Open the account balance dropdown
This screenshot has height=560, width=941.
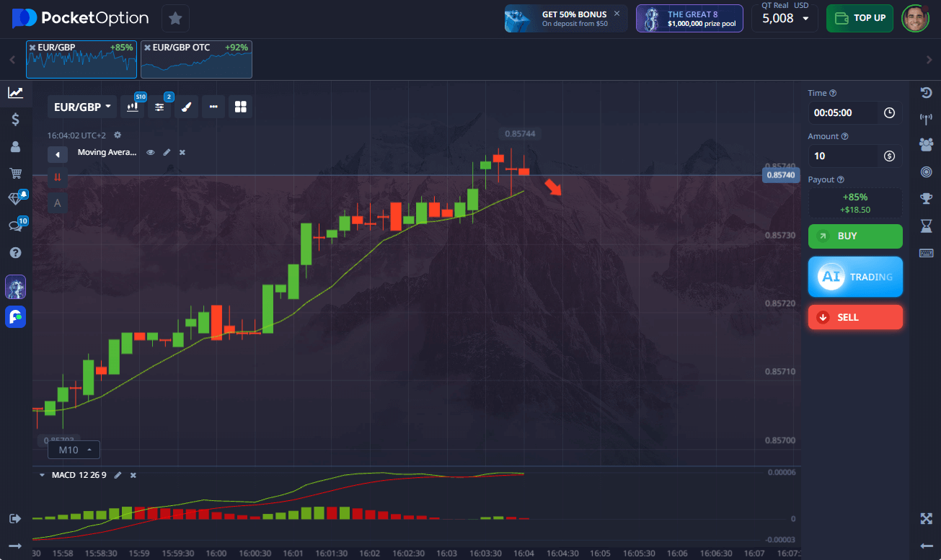(783, 18)
